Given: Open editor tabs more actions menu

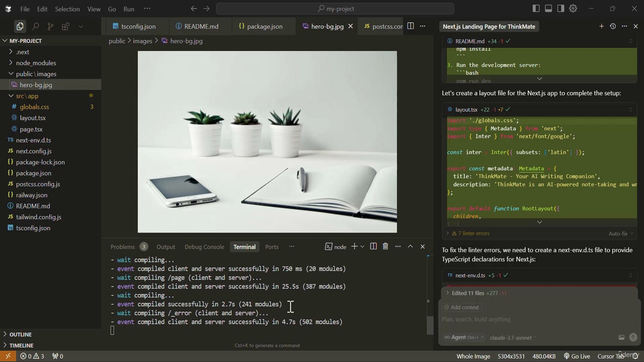Looking at the screenshot, I should pos(423,26).
